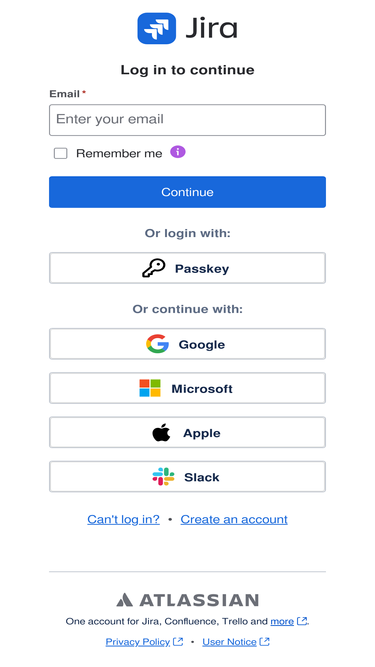The image size is (375, 667).
Task: Click the Apple logo icon
Action: [x=161, y=433]
